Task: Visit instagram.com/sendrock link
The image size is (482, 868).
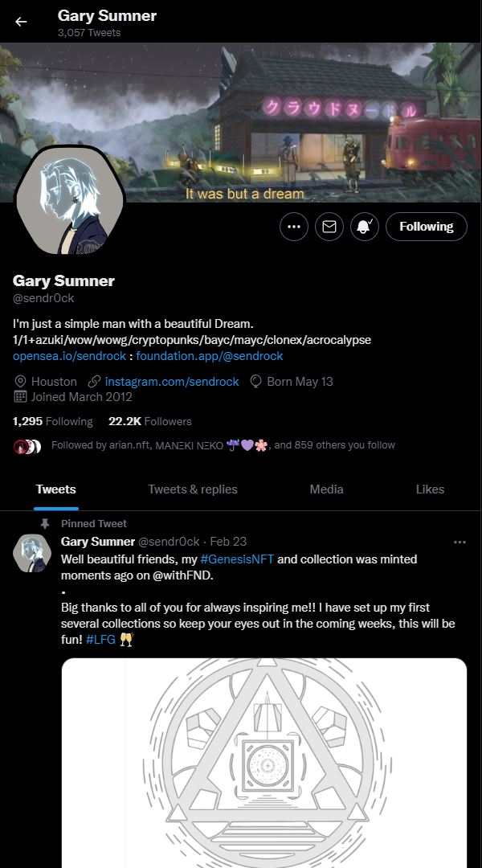Action: [172, 382]
